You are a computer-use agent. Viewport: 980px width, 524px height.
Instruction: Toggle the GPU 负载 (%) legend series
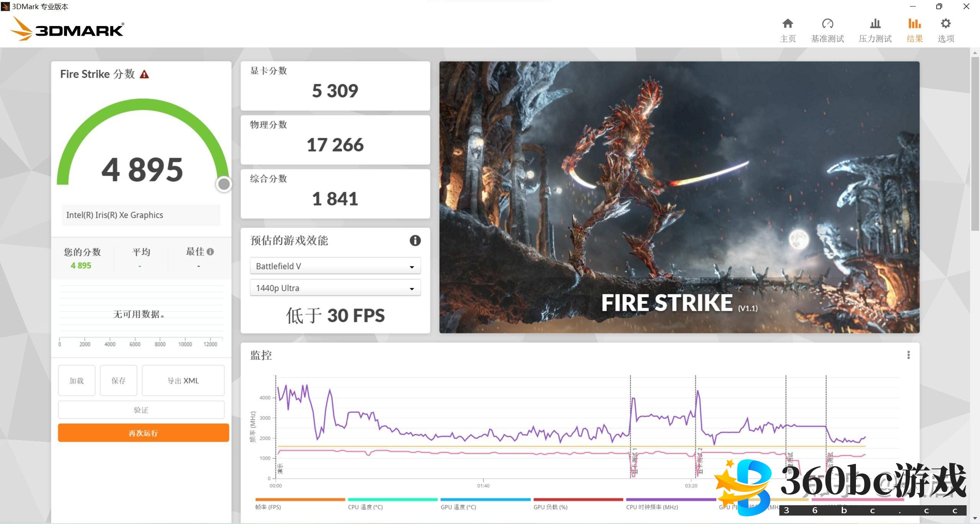[x=550, y=507]
